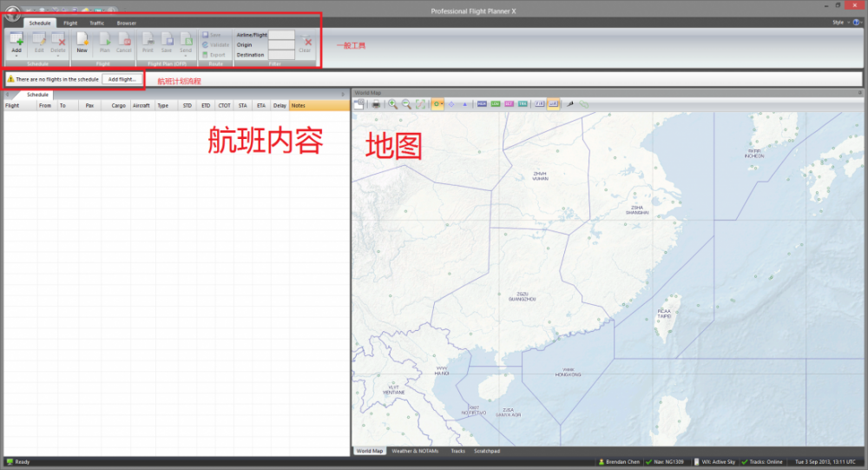This screenshot has height=470, width=868.
Task: Click Save in the Route group
Action: [212, 35]
